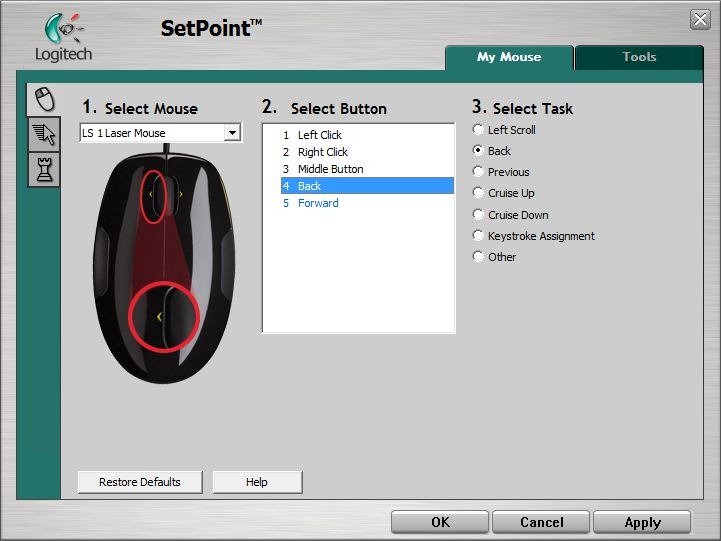721x541 pixels.
Task: Open the game settings chess rook icon
Action: point(44,169)
